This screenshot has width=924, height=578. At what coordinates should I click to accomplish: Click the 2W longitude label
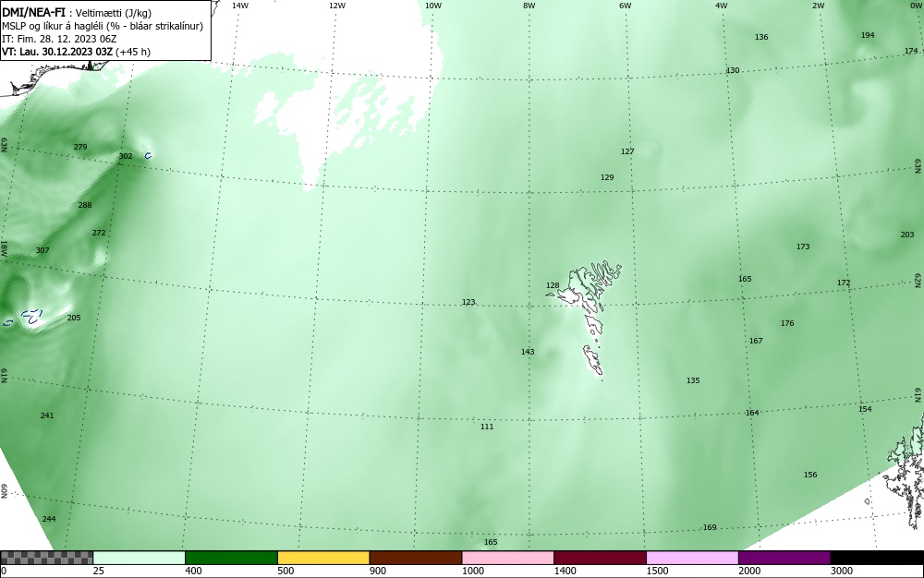click(x=819, y=6)
